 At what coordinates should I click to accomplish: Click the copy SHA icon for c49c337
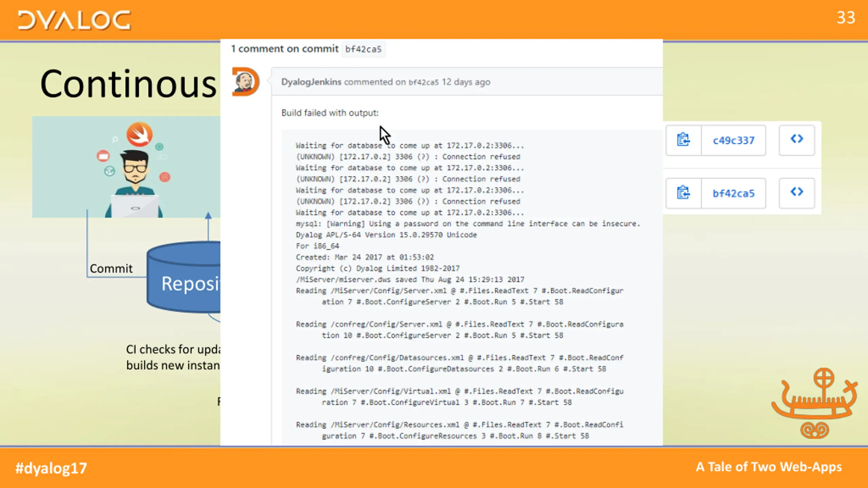683,140
